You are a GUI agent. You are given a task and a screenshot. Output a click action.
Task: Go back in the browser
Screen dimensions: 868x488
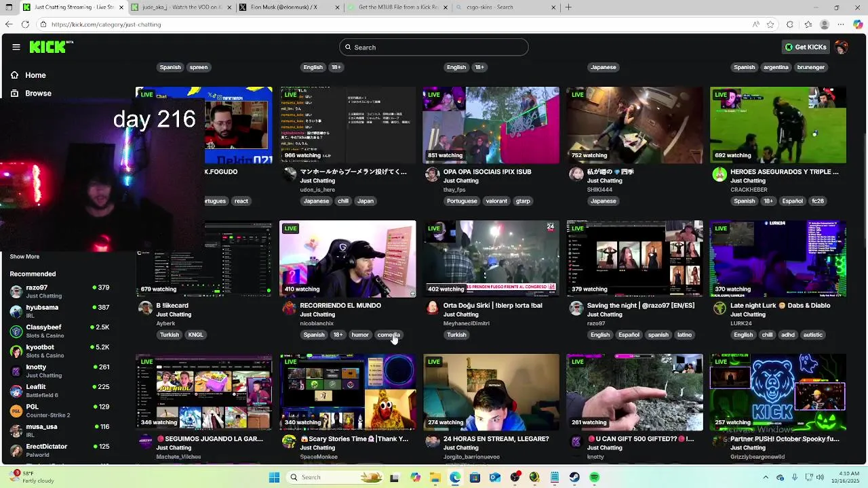coord(8,24)
